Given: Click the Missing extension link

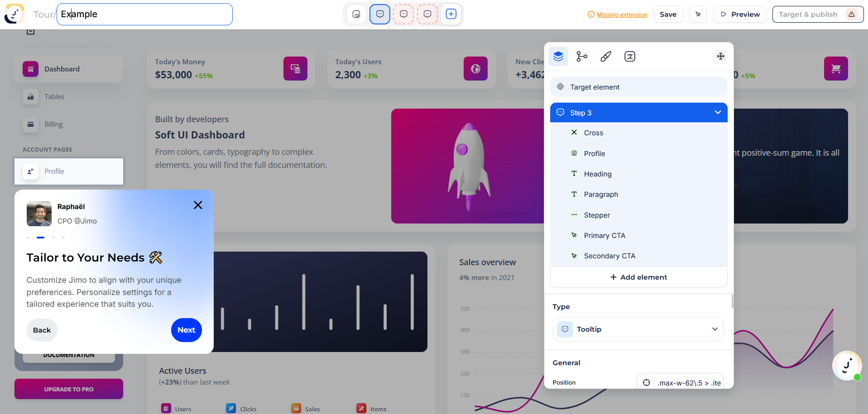Looking at the screenshot, I should click(x=622, y=14).
